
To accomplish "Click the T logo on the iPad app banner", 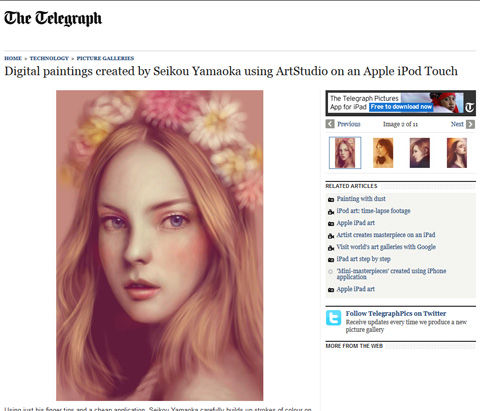I will tap(469, 107).
